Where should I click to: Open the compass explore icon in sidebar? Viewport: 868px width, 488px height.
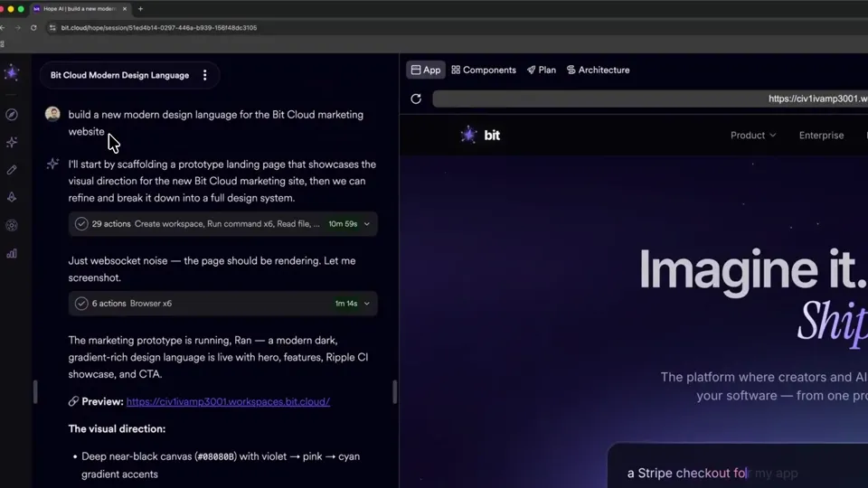pyautogui.click(x=12, y=115)
